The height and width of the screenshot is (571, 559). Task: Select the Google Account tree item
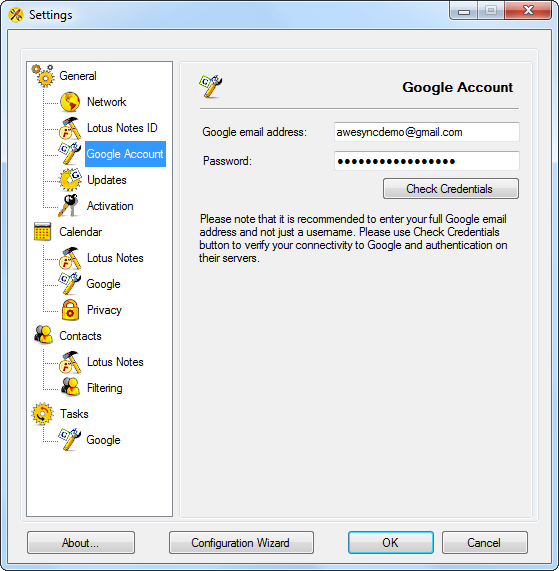coord(125,154)
